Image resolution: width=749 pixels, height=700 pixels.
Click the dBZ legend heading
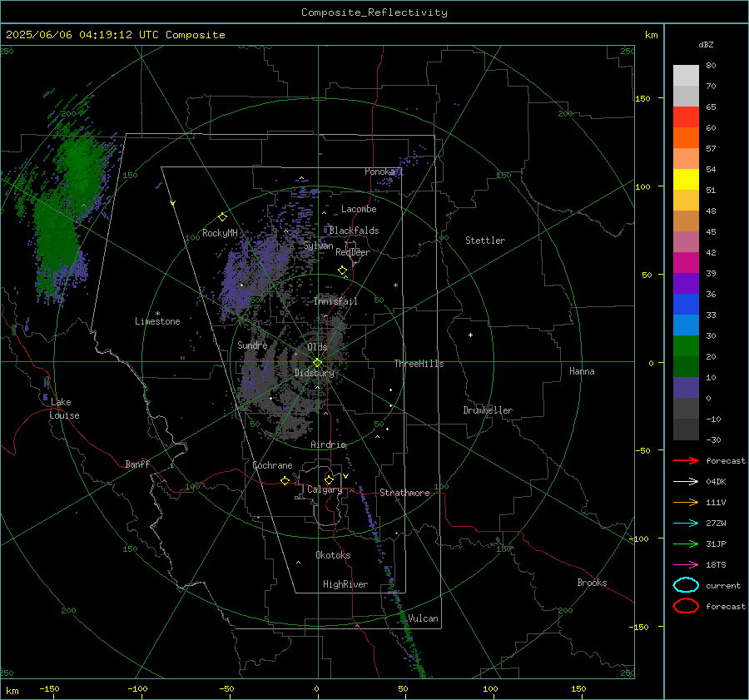click(x=706, y=45)
